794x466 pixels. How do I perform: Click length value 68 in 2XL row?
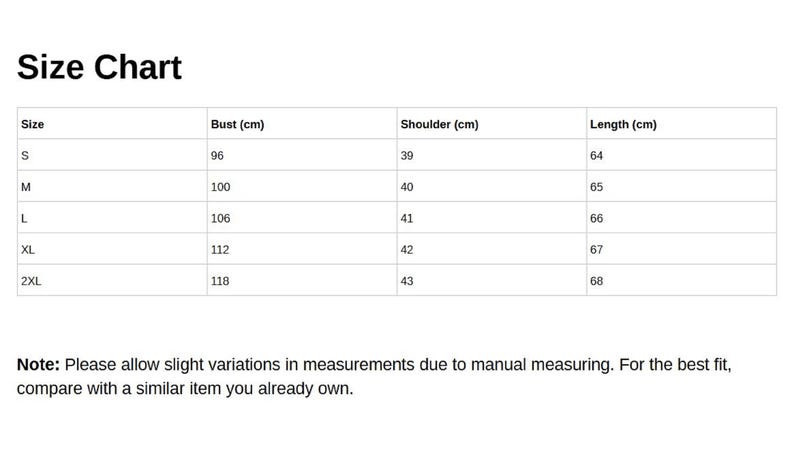[597, 281]
